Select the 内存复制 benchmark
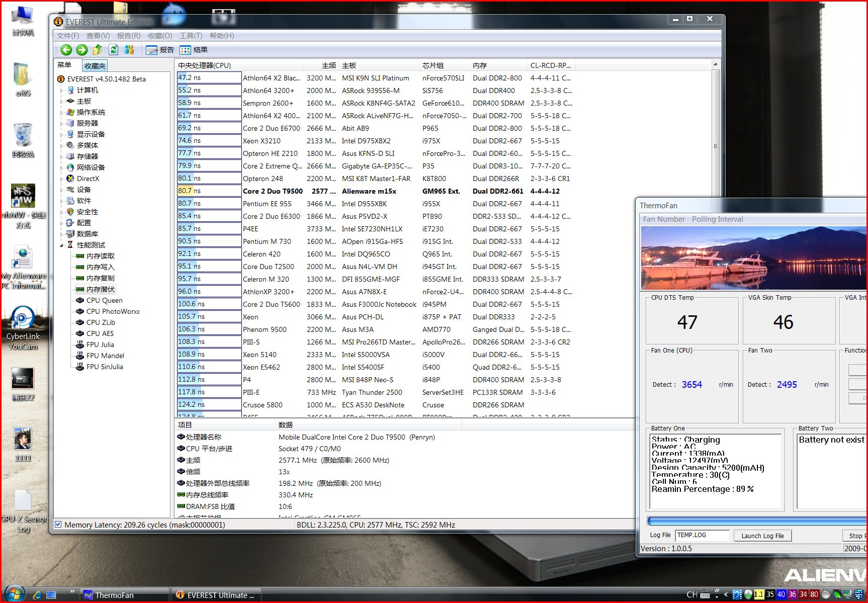The width and height of the screenshot is (868, 603). [x=101, y=278]
